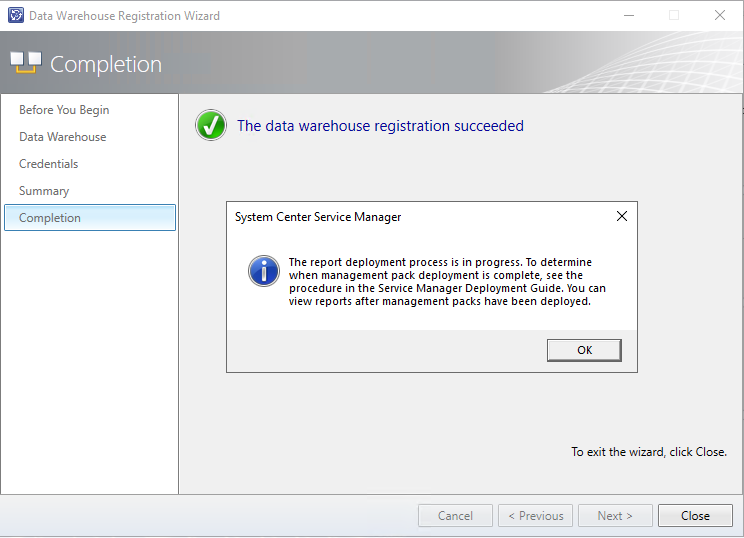
Task: Open the Credentials step in sidebar
Action: pos(48,164)
